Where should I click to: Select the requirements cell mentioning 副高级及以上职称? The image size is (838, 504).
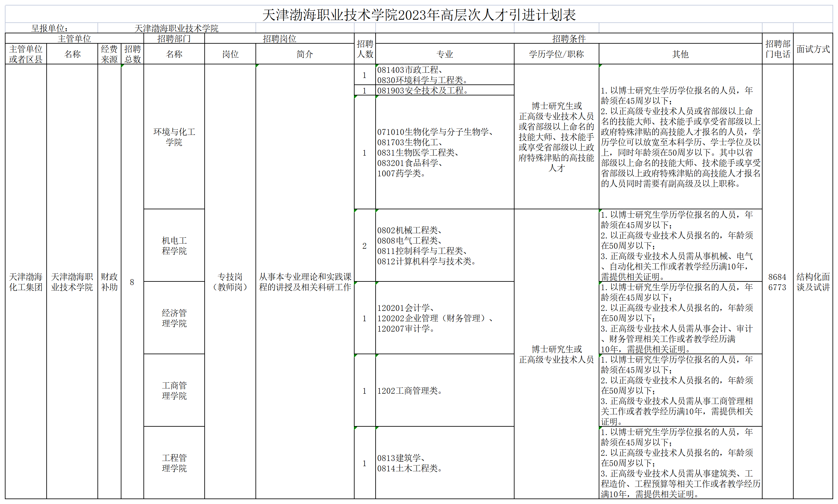coord(681,137)
